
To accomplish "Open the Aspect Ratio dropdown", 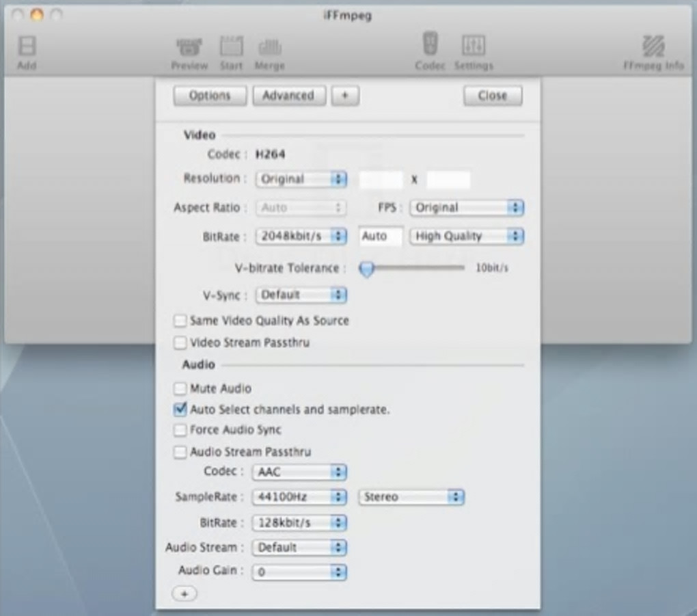I will point(301,208).
